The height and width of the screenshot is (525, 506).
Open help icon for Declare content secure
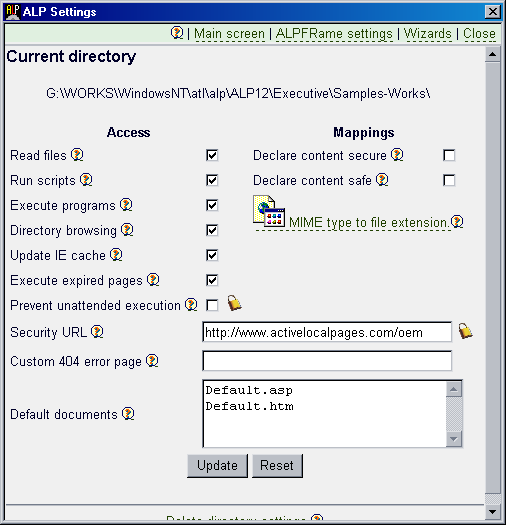397,155
